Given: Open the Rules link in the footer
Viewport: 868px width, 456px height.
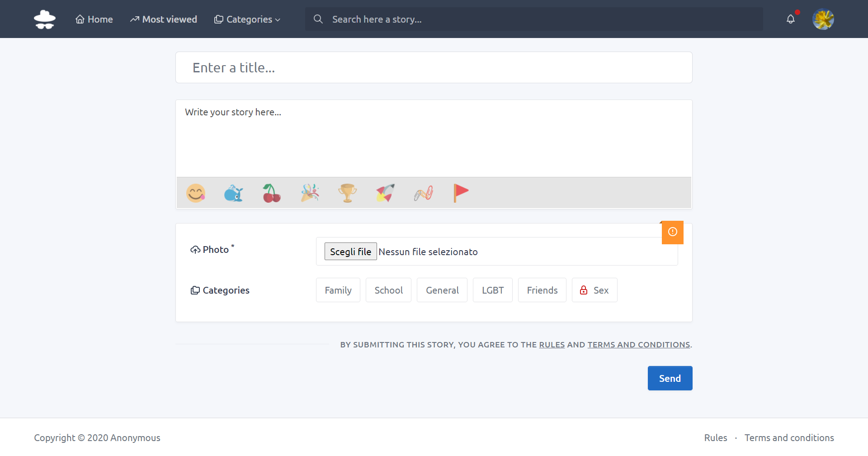Looking at the screenshot, I should coord(716,437).
